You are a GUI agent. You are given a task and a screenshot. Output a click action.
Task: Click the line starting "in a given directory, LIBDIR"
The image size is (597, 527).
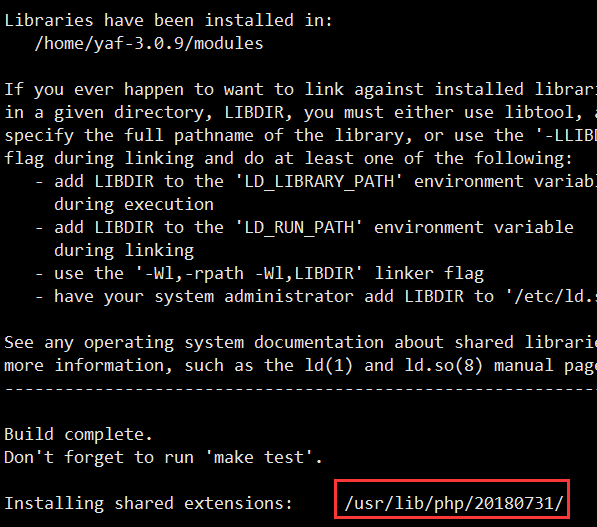click(x=301, y=113)
